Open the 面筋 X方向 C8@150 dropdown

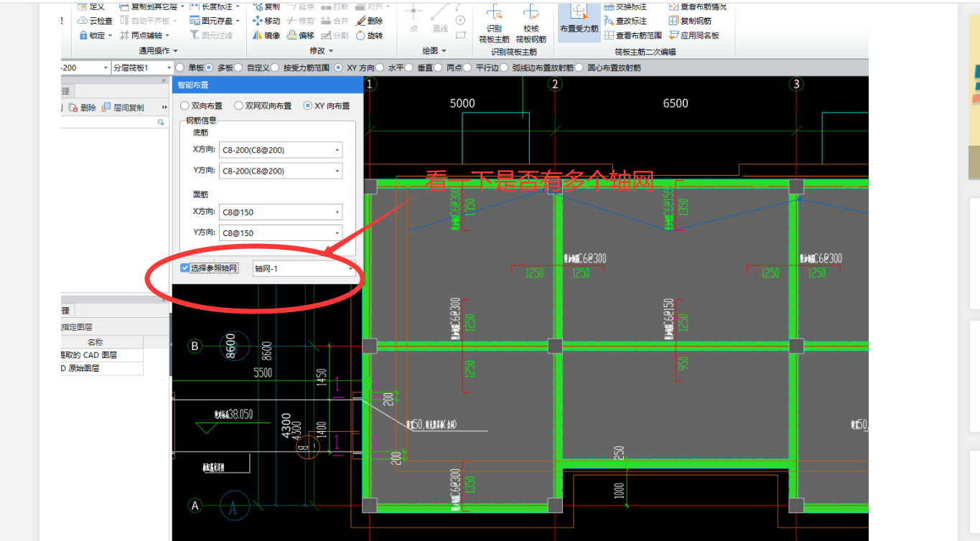pos(280,212)
